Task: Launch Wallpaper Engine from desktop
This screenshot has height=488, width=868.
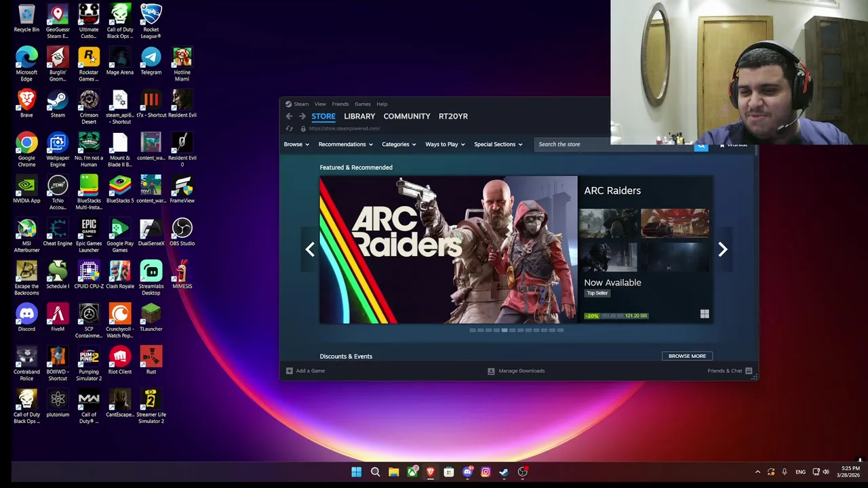Action: pos(58,150)
